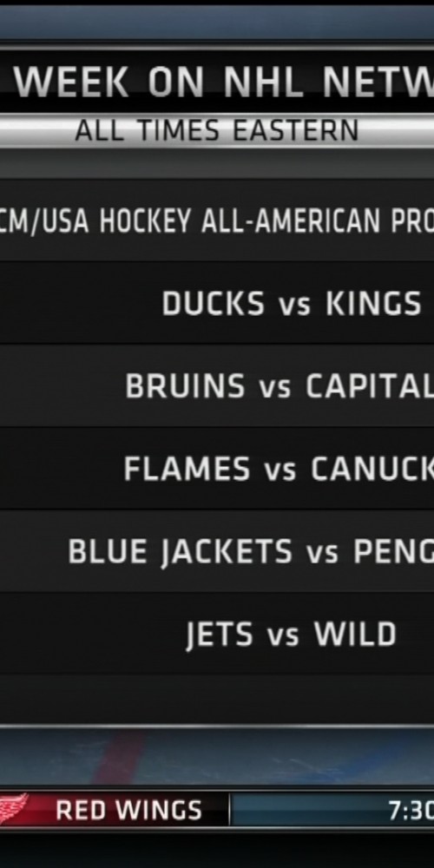
Task: Choose the CANUCKS team name
Action: (x=372, y=469)
